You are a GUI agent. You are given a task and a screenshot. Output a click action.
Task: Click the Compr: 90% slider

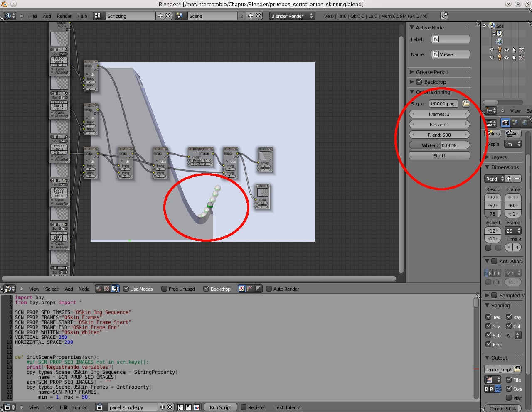[502, 408]
